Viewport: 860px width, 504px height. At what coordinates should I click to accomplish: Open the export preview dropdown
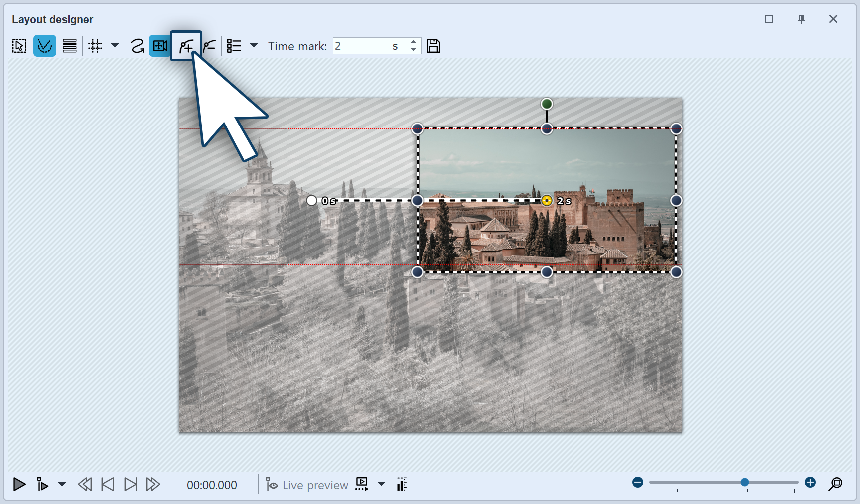point(382,484)
